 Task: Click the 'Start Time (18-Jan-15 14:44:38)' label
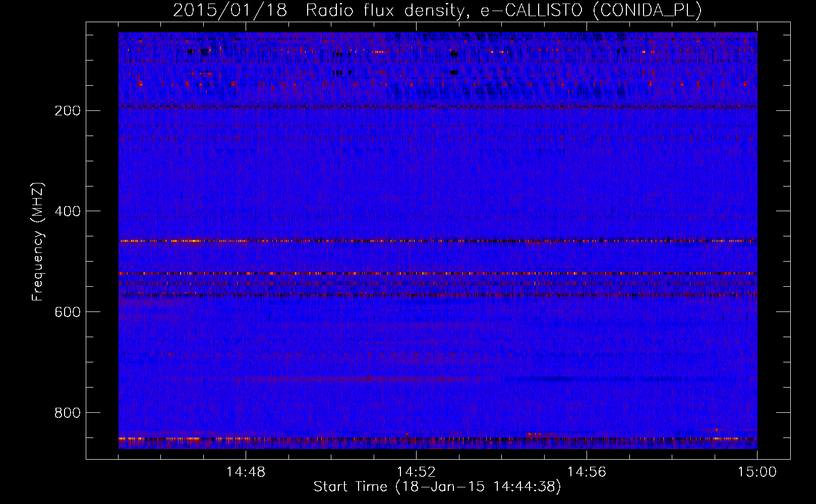click(437, 487)
